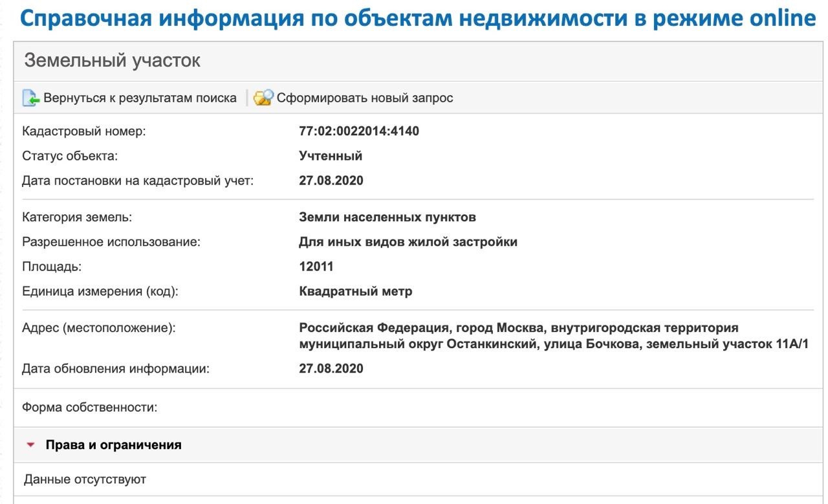
Task: Click the new query magnifier icon
Action: (263, 98)
